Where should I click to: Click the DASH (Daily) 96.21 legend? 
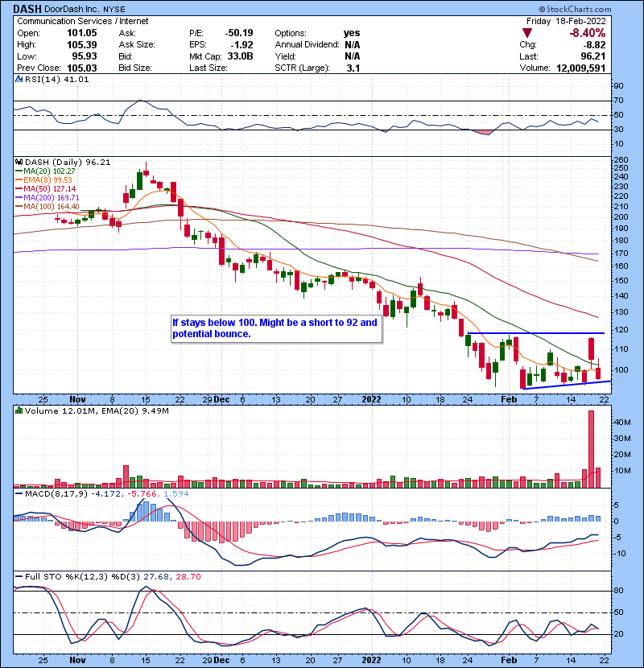[68, 163]
